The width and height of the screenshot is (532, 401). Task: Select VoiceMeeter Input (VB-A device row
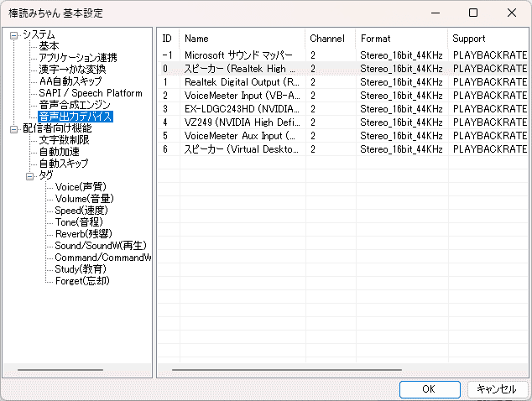click(343, 96)
